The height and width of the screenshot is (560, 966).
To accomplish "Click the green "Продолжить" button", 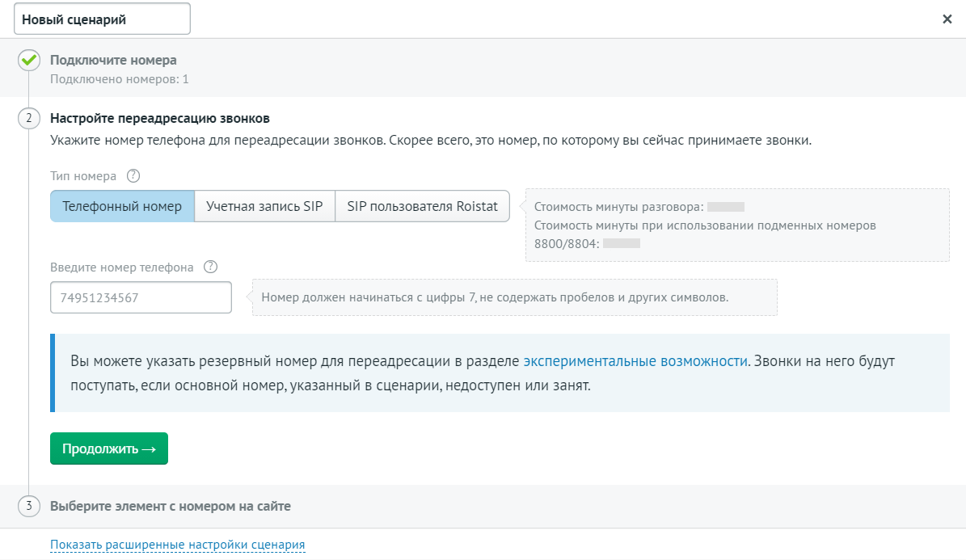I will tap(108, 448).
